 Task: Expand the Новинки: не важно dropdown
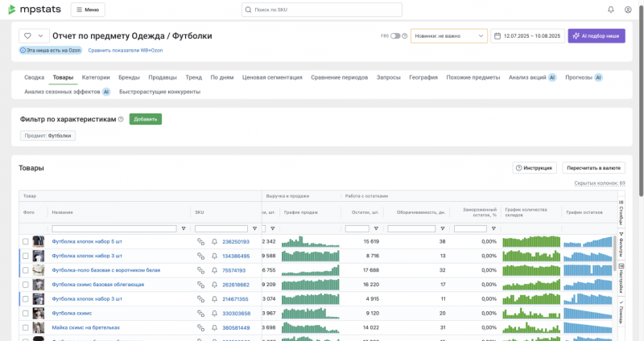click(448, 36)
